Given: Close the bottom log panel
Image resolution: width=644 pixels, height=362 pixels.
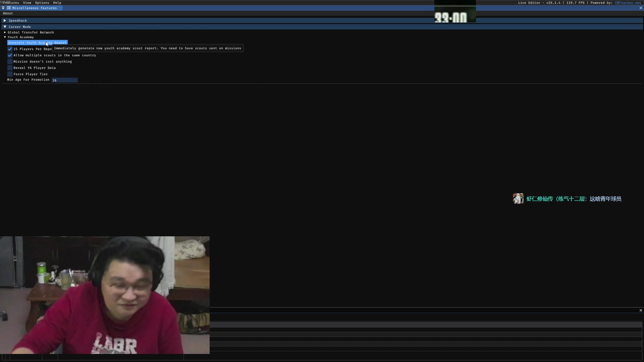Looking at the screenshot, I should pos(641,310).
